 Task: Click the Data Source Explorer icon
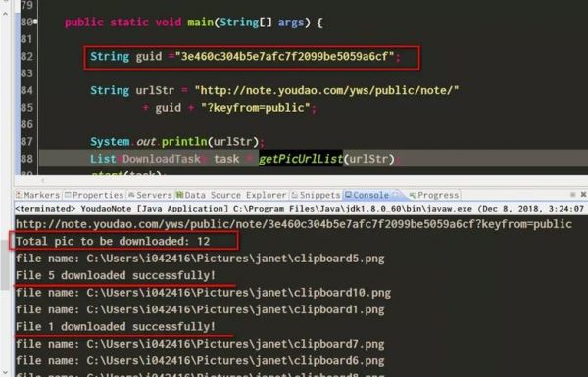tap(179, 195)
